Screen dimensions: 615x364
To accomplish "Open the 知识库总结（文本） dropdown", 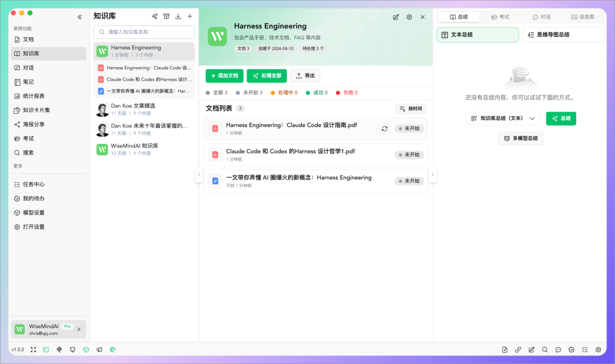I will click(x=503, y=118).
